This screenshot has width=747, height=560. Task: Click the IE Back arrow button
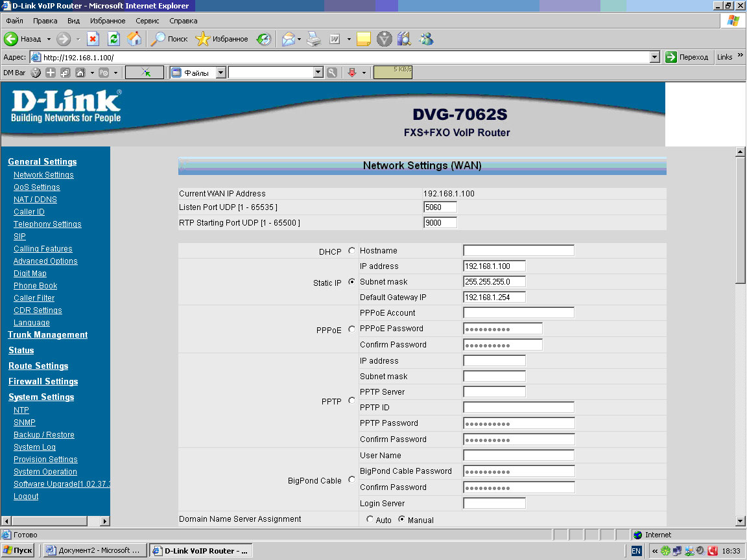coord(12,39)
